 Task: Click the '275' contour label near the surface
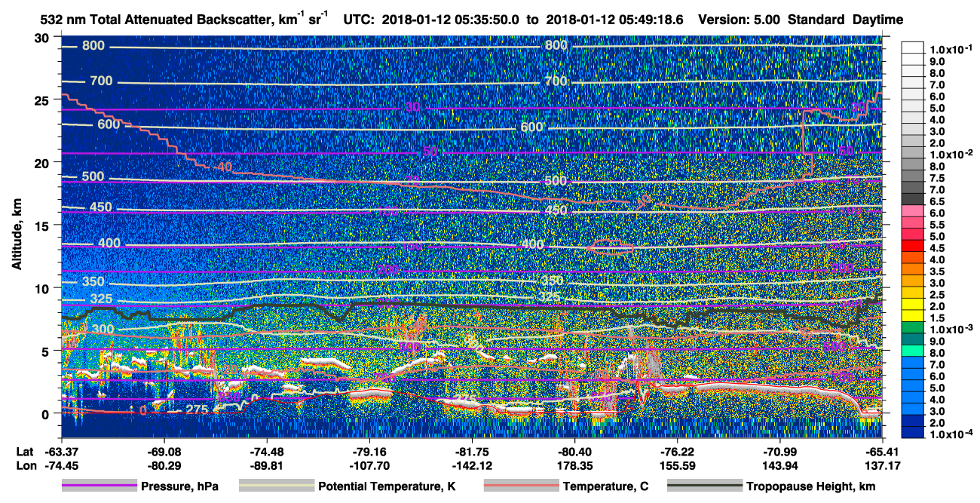197,409
